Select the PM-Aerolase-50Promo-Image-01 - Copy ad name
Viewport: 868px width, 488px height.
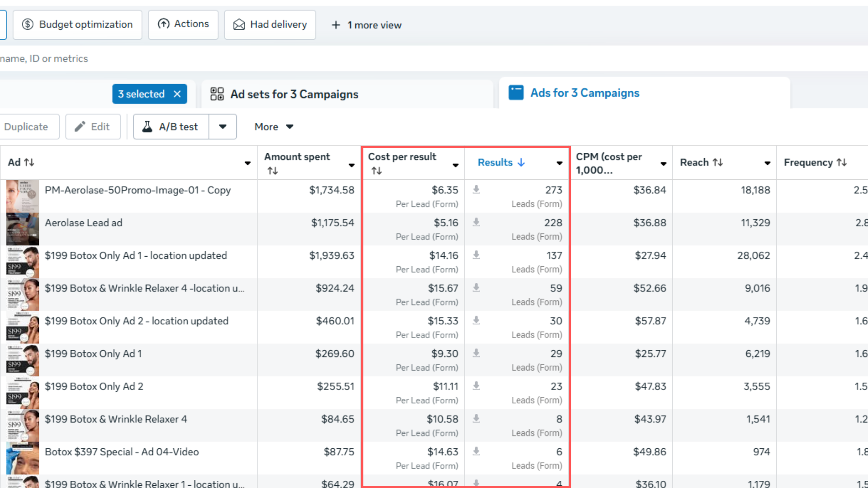(x=138, y=190)
